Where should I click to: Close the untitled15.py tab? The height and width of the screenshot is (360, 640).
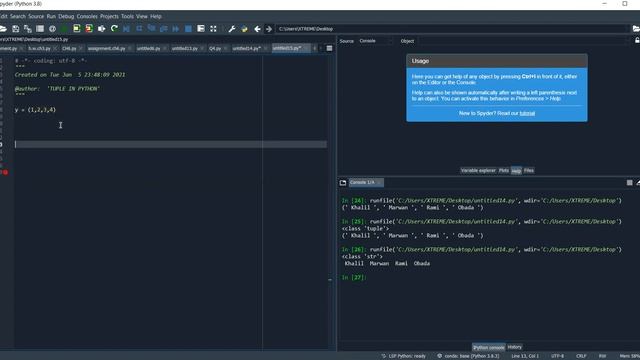click(x=306, y=48)
